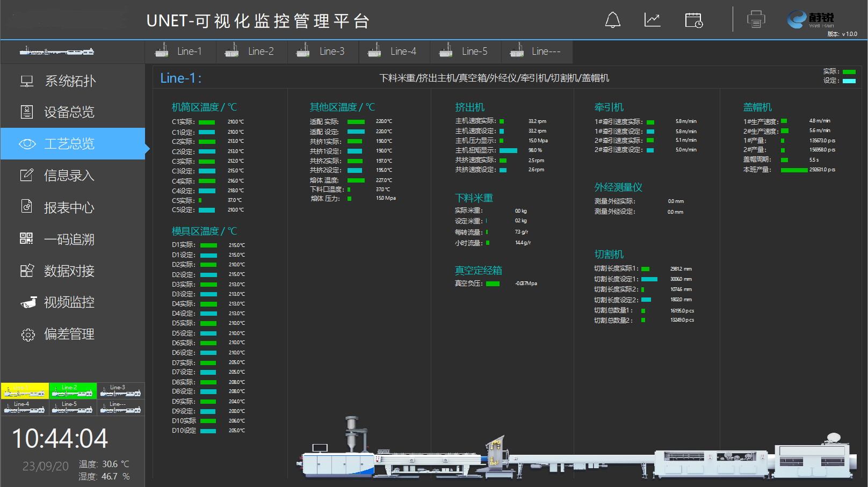The height and width of the screenshot is (487, 868).
Task: Click the printer icon in header
Action: pyautogui.click(x=756, y=20)
